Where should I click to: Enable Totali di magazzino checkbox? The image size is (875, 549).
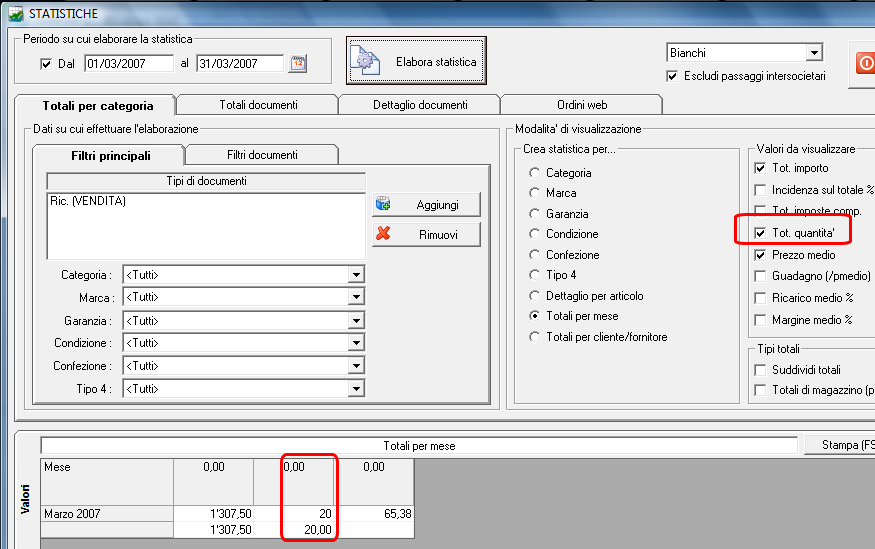[760, 391]
